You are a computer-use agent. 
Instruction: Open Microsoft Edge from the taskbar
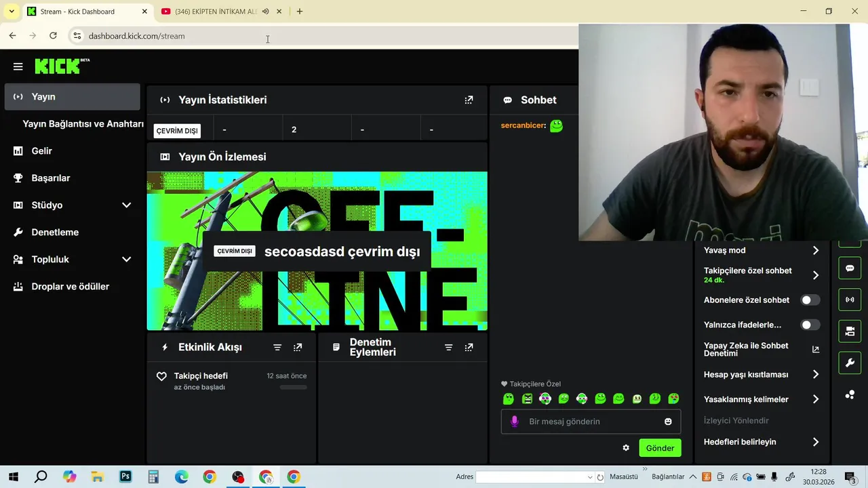(181, 476)
